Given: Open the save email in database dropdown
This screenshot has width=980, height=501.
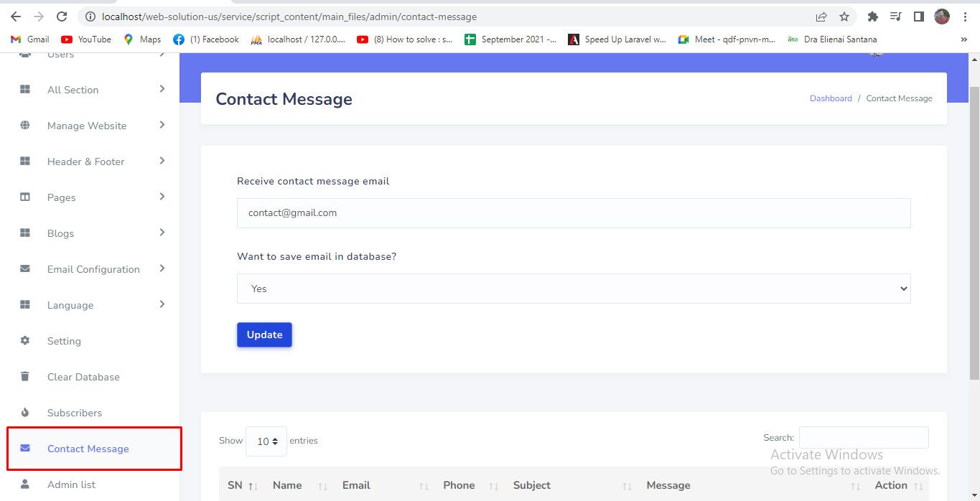Looking at the screenshot, I should click(573, 289).
